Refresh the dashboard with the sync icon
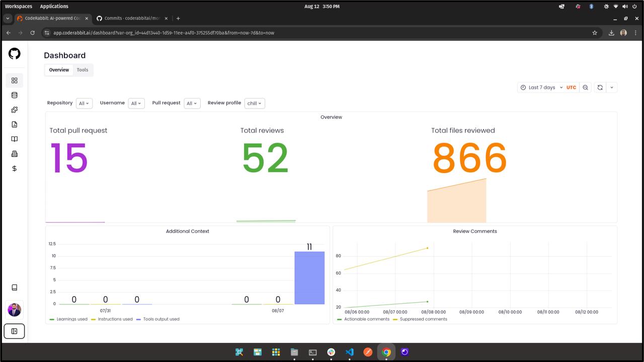The image size is (644, 362). click(x=600, y=87)
